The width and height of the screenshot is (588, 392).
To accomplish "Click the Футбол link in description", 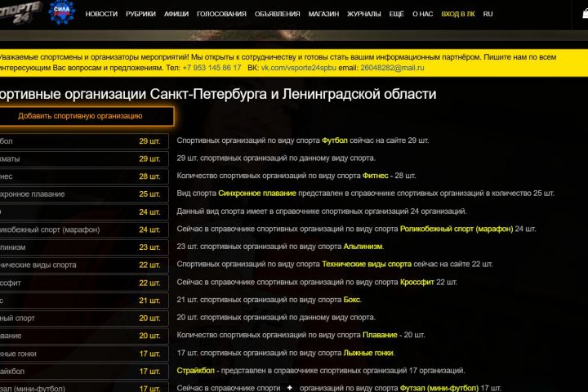I will click(335, 140).
